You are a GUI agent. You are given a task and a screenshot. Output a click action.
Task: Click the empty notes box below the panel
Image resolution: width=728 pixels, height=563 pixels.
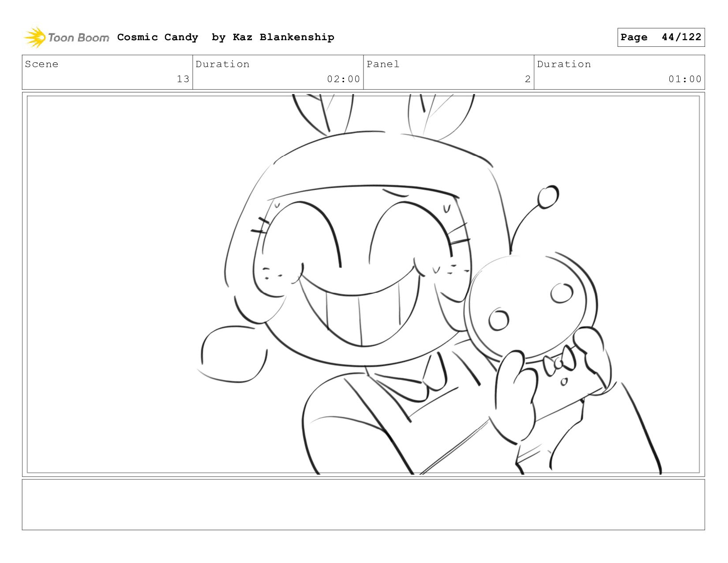(363, 505)
